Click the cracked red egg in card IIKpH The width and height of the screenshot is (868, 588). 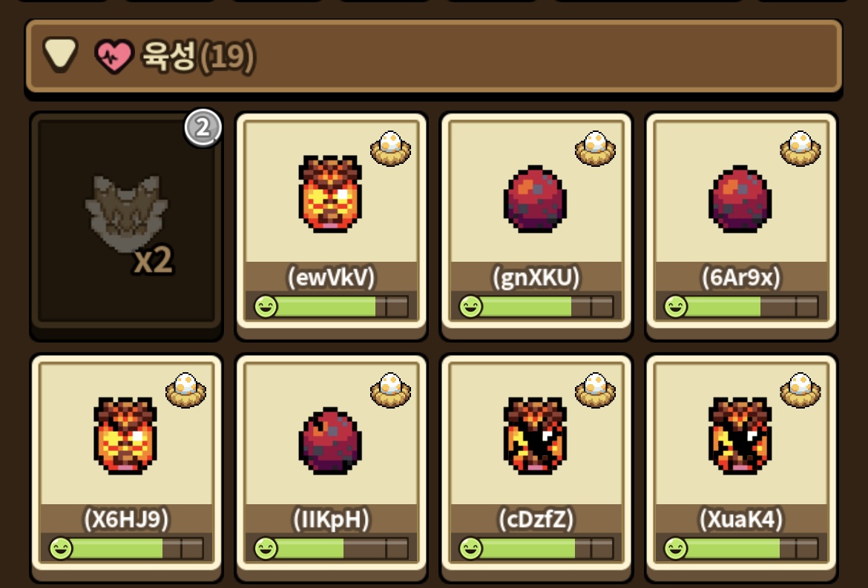pos(330,441)
